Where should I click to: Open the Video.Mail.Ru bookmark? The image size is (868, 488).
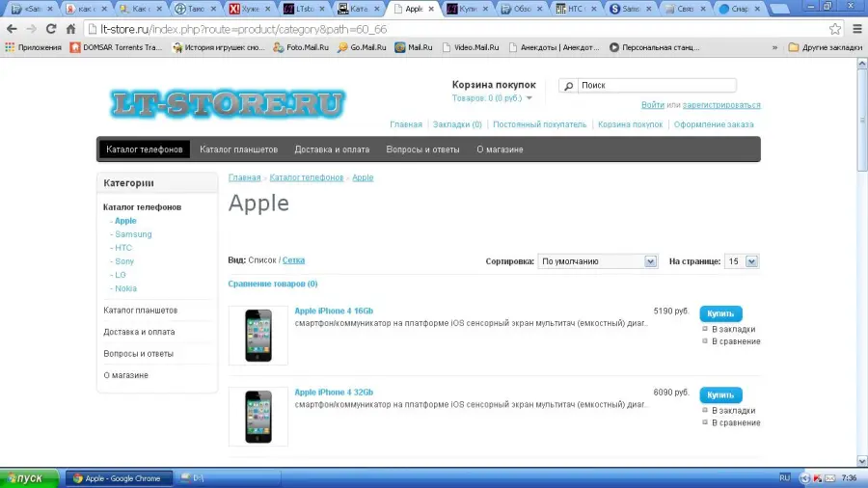(471, 47)
